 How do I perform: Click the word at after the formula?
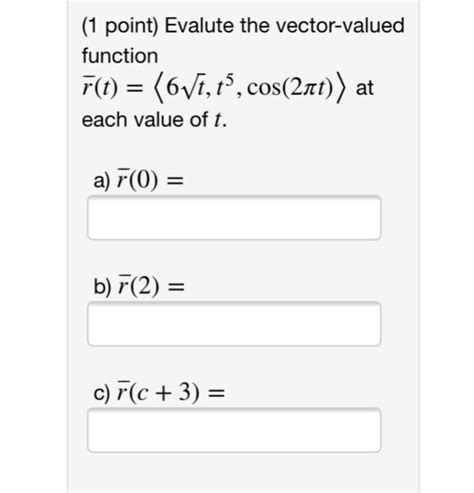point(365,88)
